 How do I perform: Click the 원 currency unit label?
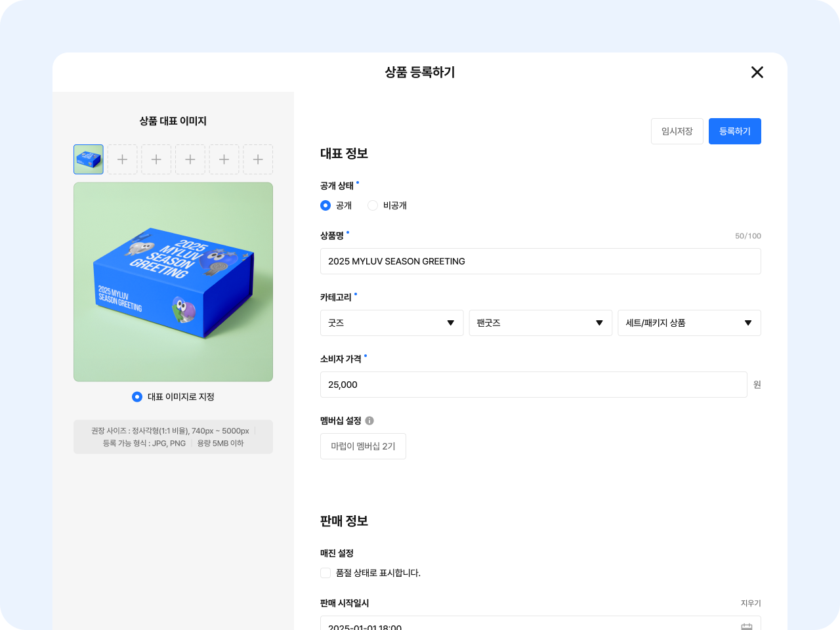coord(757,385)
